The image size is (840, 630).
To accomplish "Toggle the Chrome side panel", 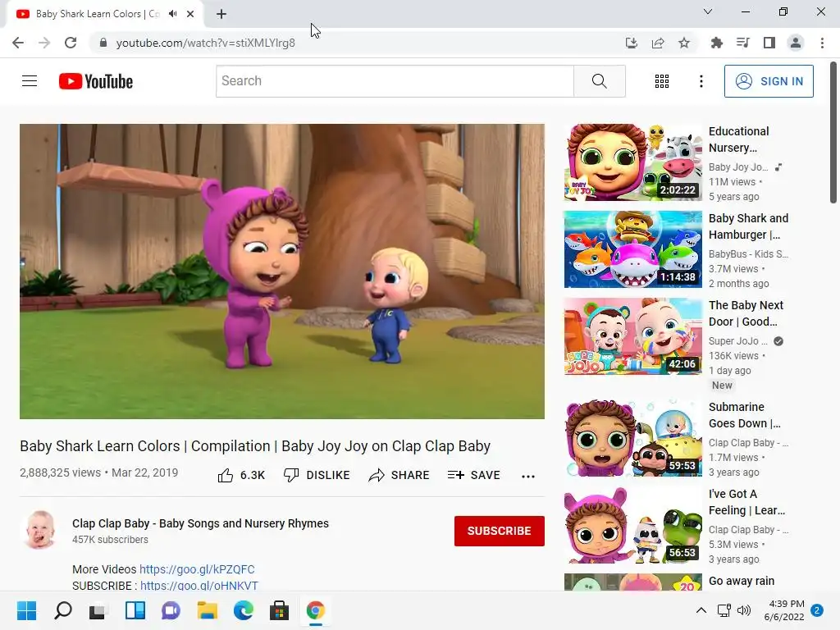I will click(x=769, y=43).
